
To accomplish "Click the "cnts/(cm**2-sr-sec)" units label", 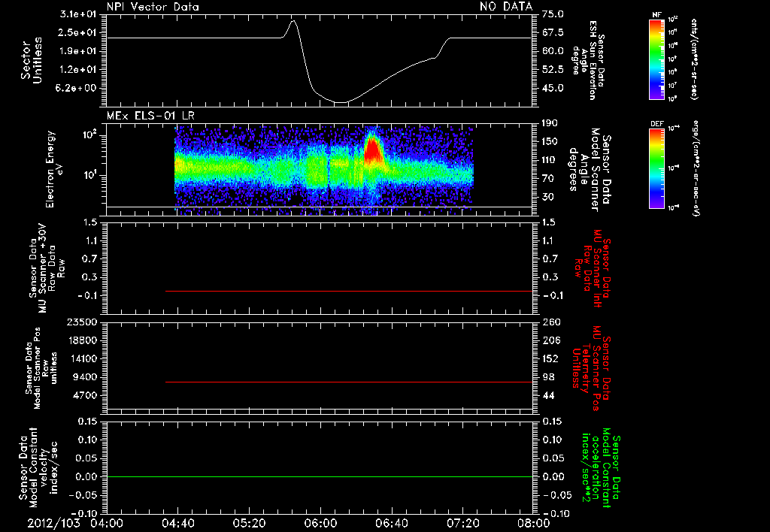I will [x=694, y=59].
